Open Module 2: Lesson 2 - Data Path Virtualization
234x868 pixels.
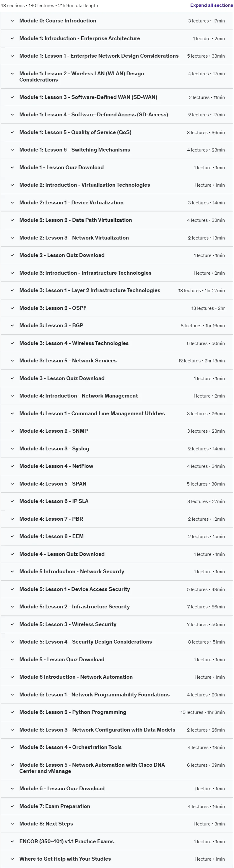(117, 220)
